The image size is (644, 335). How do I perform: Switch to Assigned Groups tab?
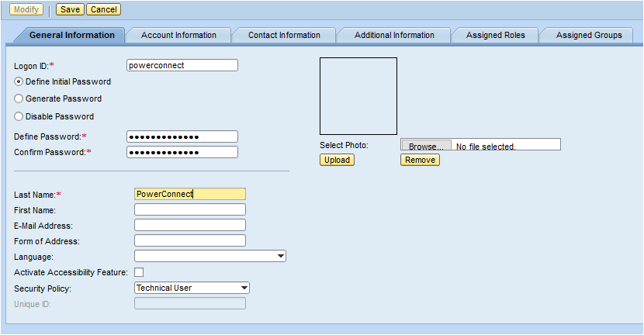pos(588,35)
